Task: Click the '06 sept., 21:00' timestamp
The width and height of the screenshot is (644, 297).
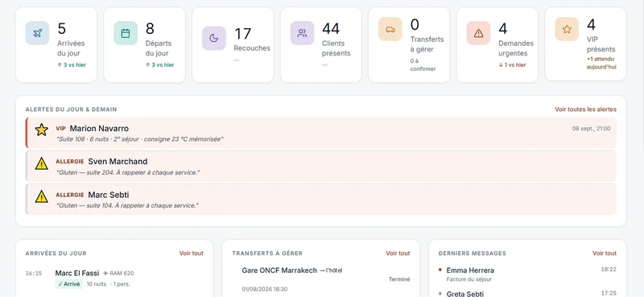Action: point(592,129)
